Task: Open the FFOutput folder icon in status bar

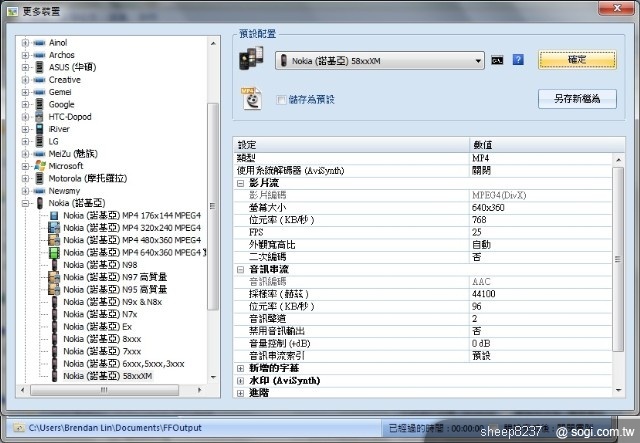Action: click(x=18, y=427)
